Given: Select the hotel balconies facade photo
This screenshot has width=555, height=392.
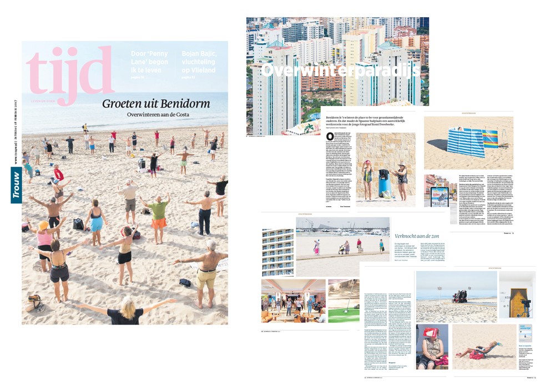Looking at the screenshot, I should [x=278, y=252].
